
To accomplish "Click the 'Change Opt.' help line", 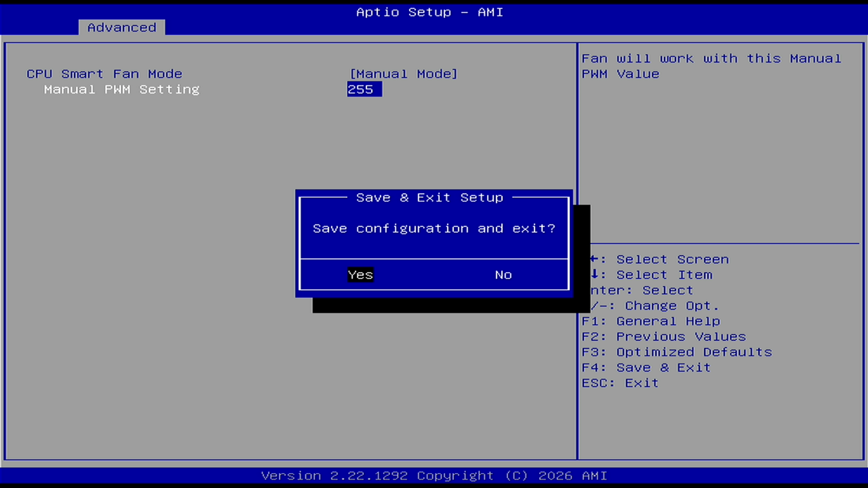I will pos(655,306).
